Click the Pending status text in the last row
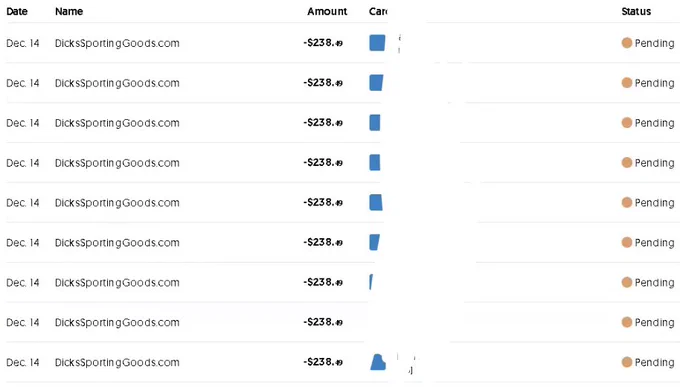 click(x=654, y=362)
